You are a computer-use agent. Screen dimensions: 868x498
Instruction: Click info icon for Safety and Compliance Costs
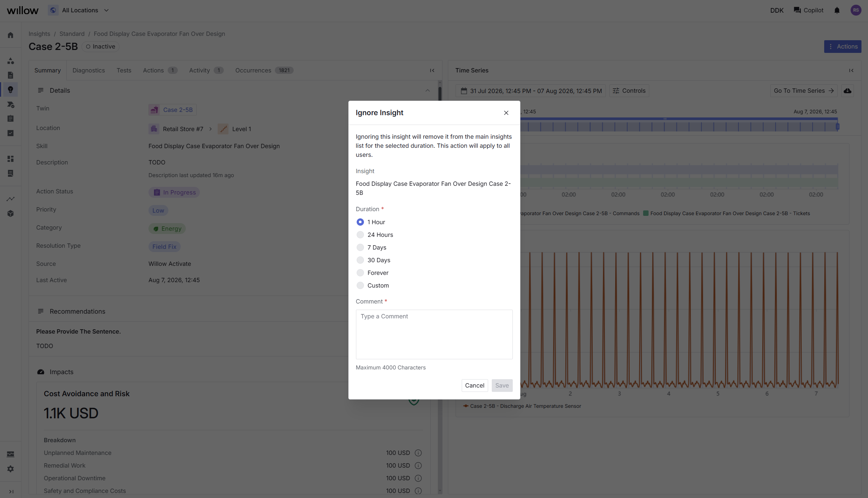[x=418, y=491]
